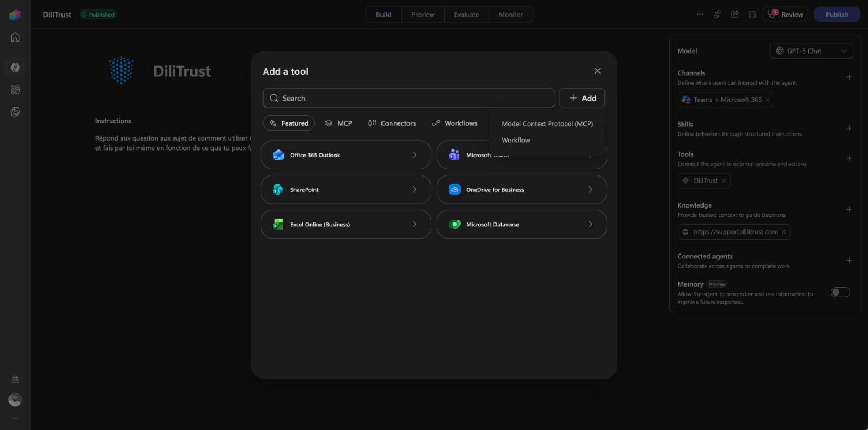Click the user avatar in the sidebar
Viewport: 868px width, 430px height.
tap(15, 400)
